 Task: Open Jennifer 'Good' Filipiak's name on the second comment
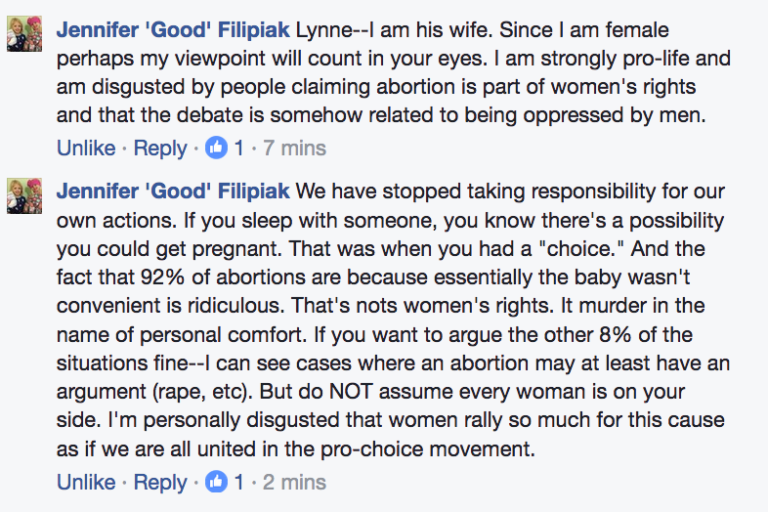173,191
